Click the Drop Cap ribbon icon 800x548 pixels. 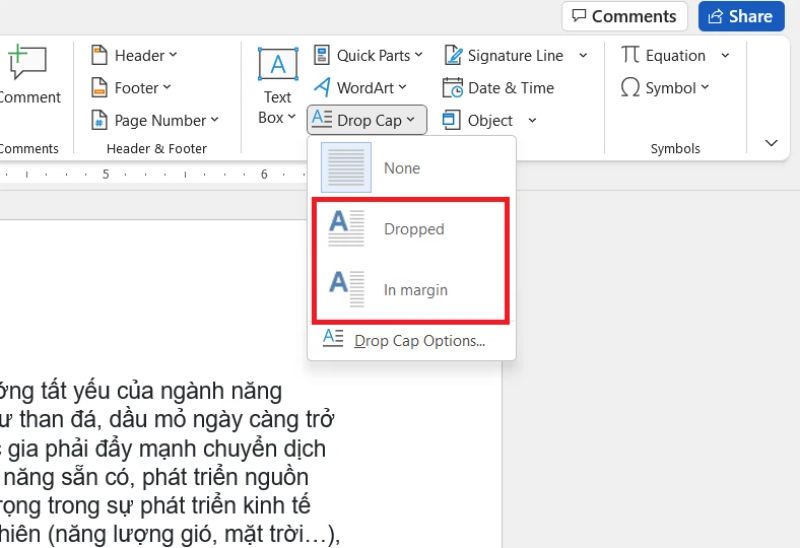tap(322, 119)
